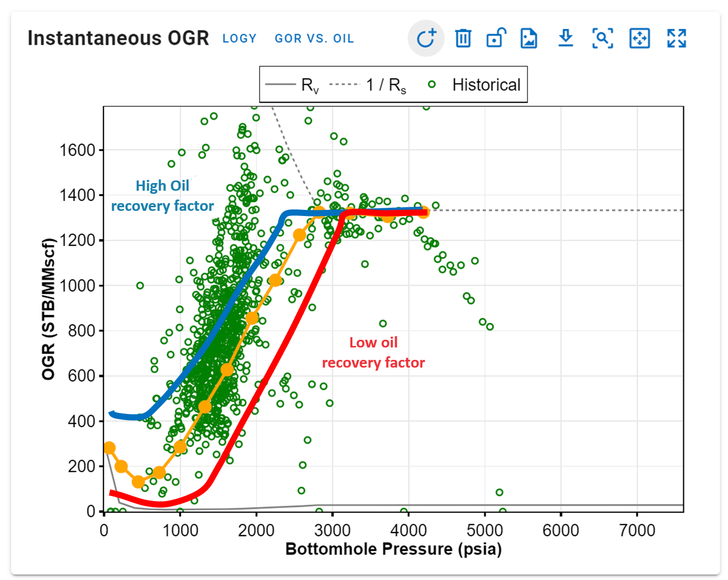Screen dimensions: 728x580
Task: Toggle Rv series in legend
Action: tap(292, 85)
